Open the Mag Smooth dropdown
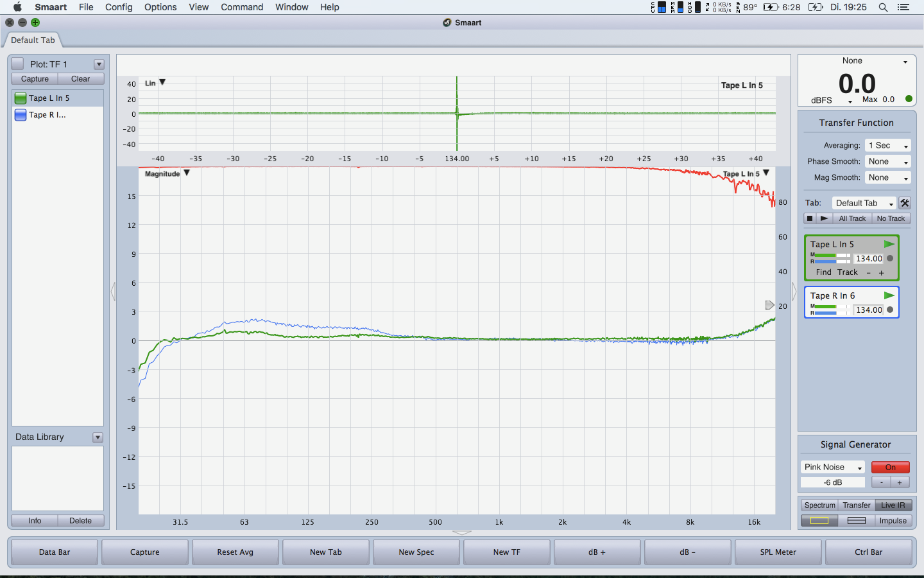Screen dimensions: 924x578 (x=888, y=177)
